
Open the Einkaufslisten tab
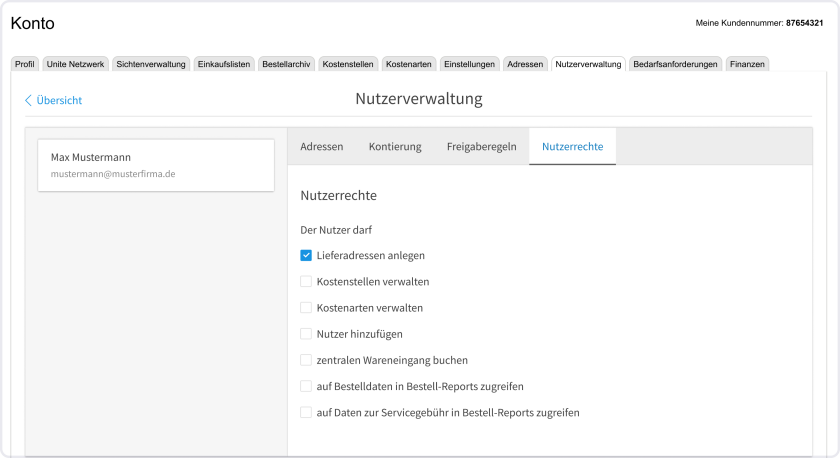223,64
